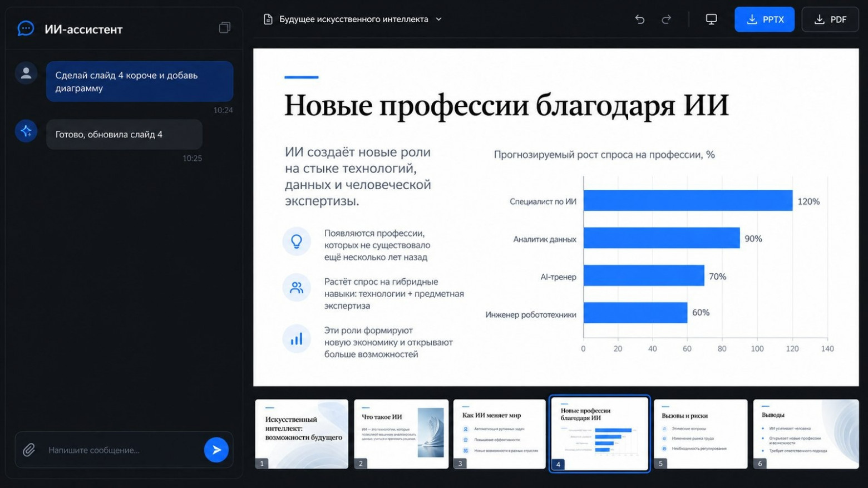This screenshot has height=488, width=868.
Task: Click the '10:25' message timestamp
Action: pos(193,159)
